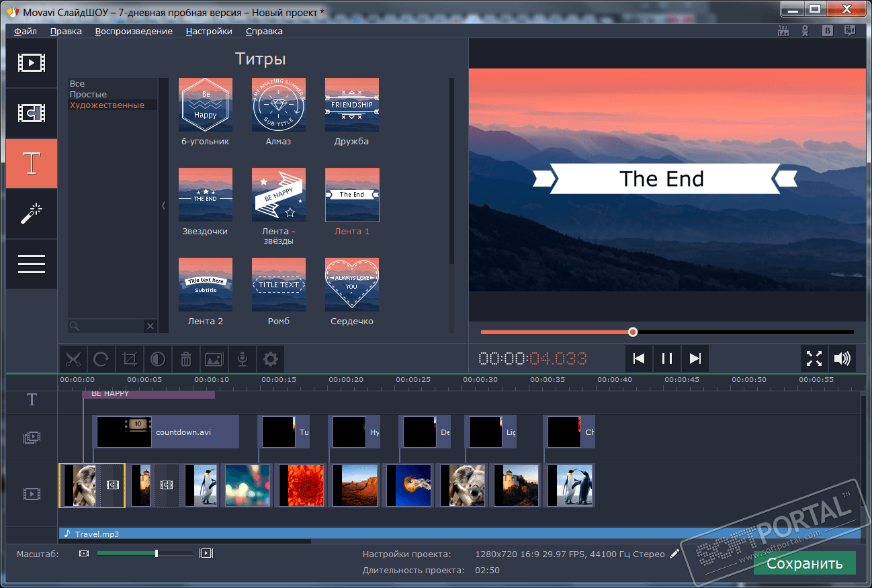Select the Простые titles category

88,95
